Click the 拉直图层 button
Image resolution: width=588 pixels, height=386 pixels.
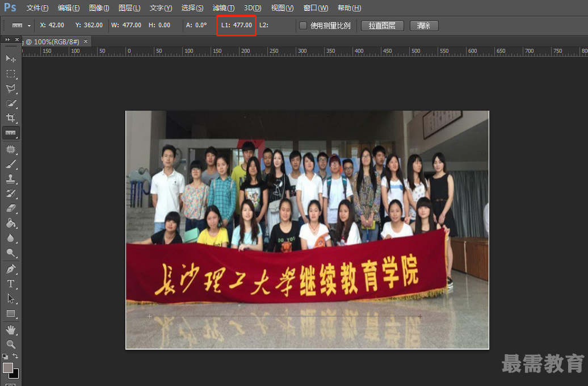pos(382,26)
